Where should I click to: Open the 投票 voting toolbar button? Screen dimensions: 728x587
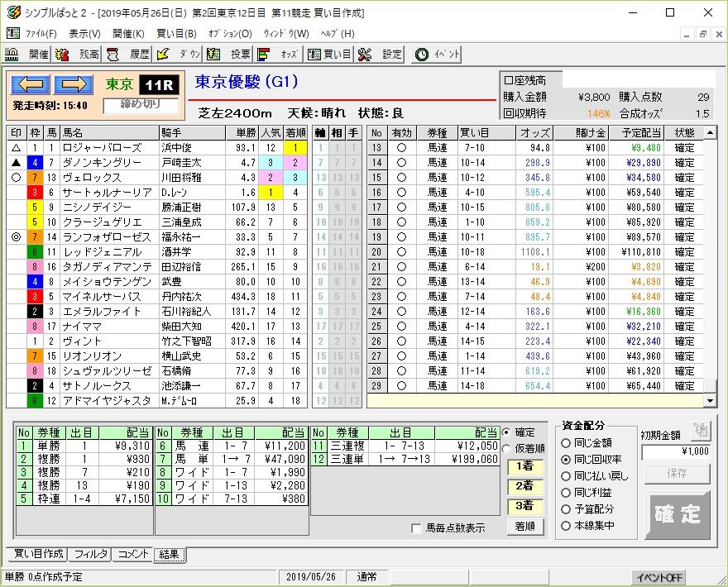click(228, 55)
